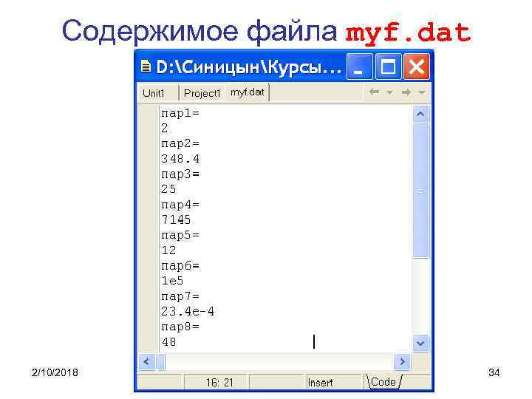Click the line 'пар8='
Image resolution: width=532 pixels, height=399 pixels.
[x=180, y=327]
